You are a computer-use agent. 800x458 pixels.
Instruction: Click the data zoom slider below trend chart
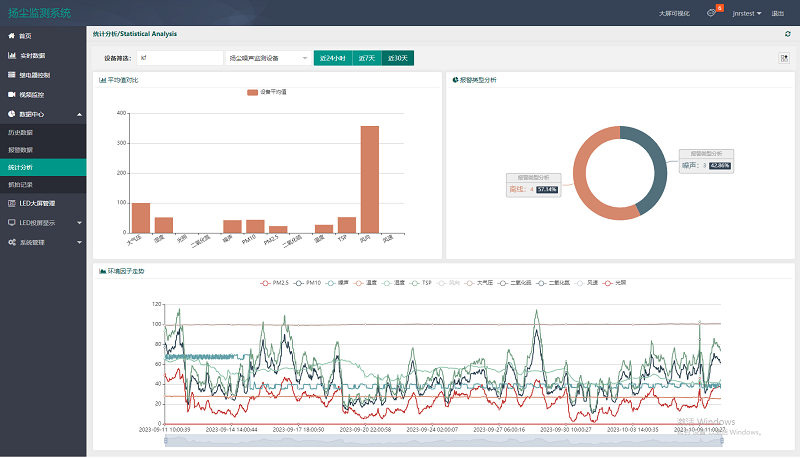point(440,439)
